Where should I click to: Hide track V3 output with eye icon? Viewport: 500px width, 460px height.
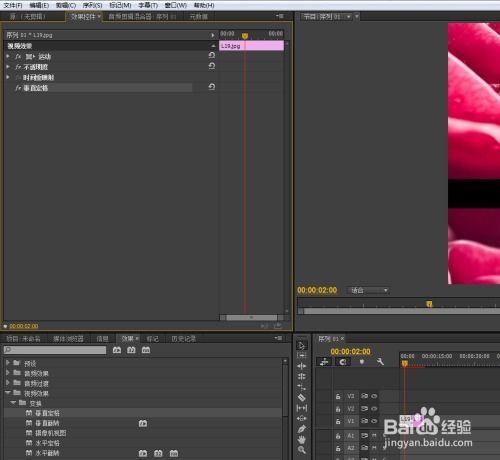[374, 396]
